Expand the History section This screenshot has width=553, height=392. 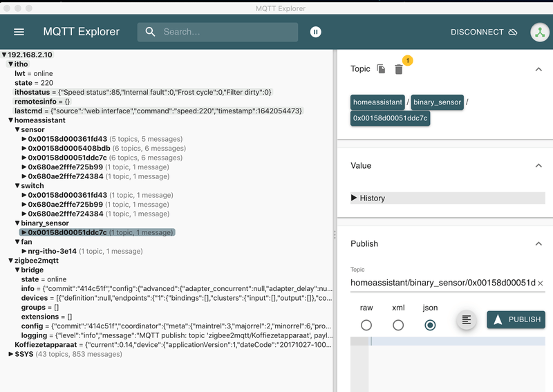[447, 198]
